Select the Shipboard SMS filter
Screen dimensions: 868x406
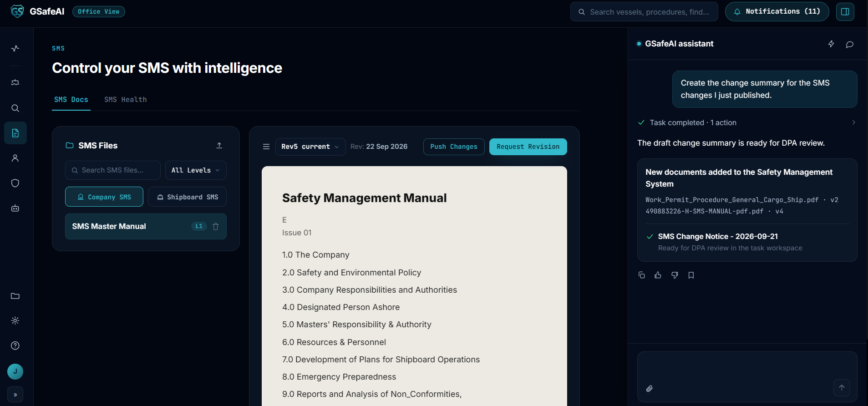click(188, 197)
